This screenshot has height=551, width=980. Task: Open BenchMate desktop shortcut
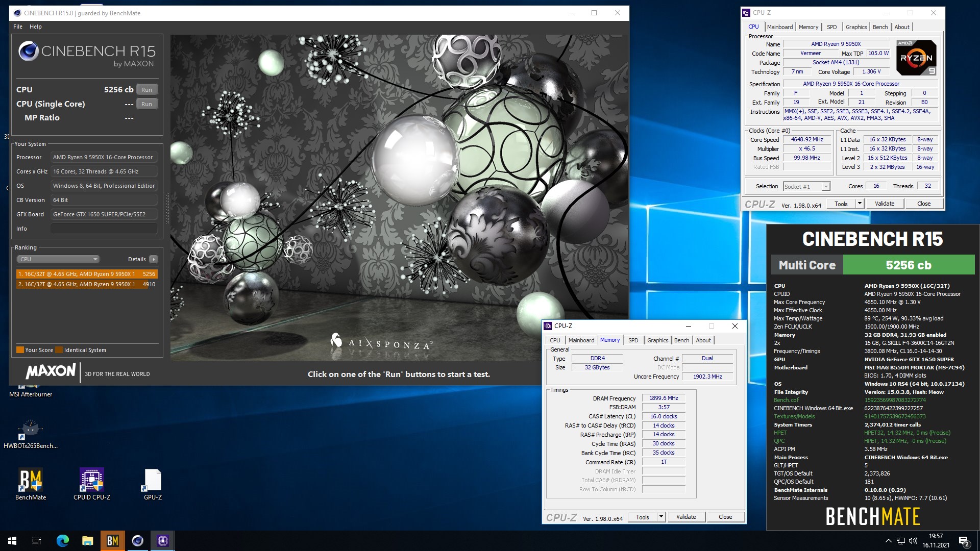(x=31, y=485)
